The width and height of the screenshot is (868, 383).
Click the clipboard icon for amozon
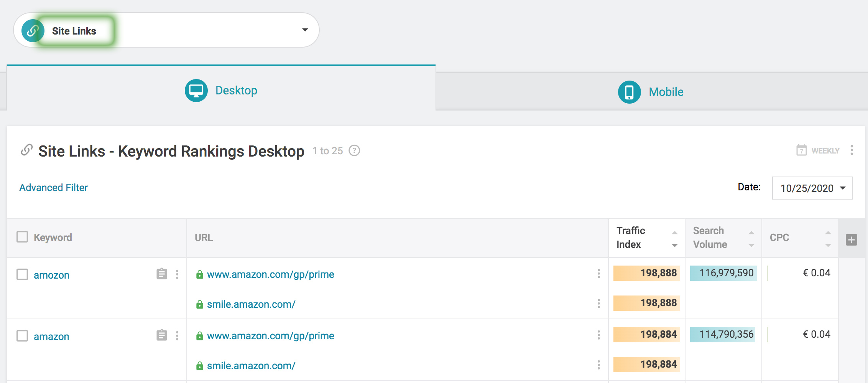point(162,274)
